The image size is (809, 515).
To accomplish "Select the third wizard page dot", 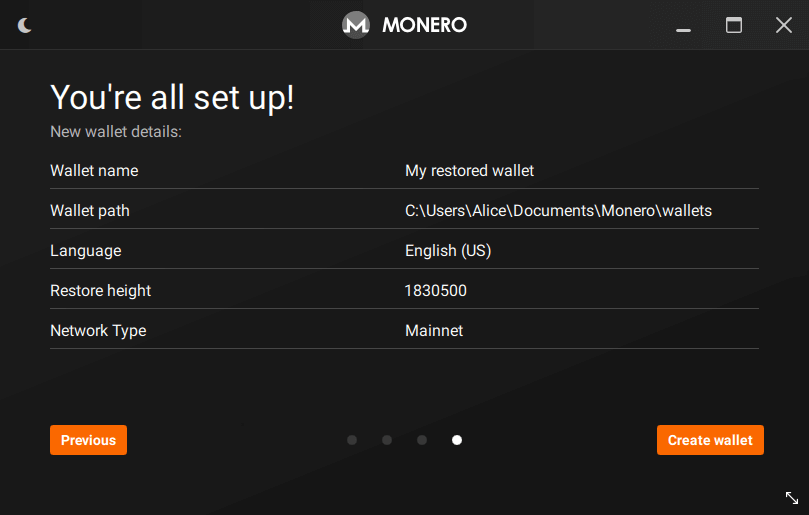I will [x=422, y=440].
